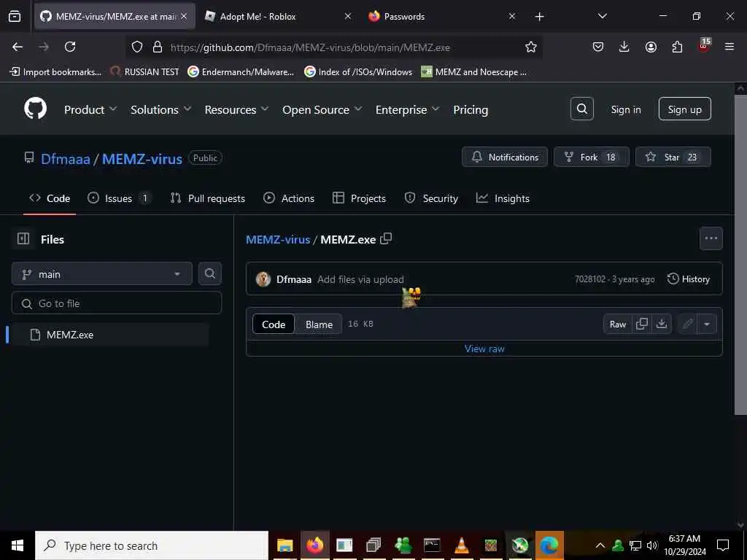Click the extension icon with badge 15
747x560 pixels.
point(704,45)
